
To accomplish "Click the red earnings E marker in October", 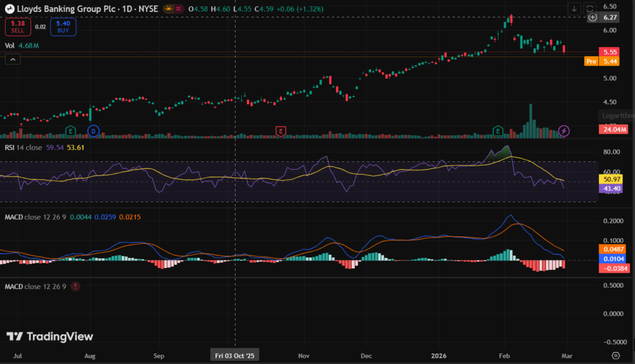I will coord(280,130).
